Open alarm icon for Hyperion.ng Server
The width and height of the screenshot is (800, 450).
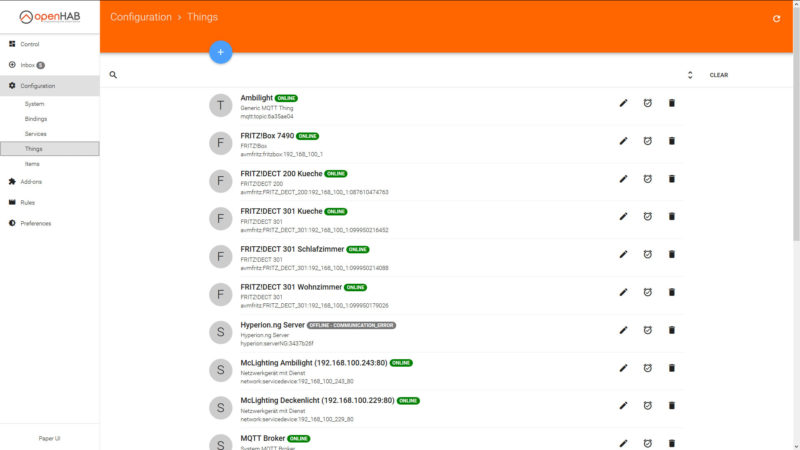(647, 330)
